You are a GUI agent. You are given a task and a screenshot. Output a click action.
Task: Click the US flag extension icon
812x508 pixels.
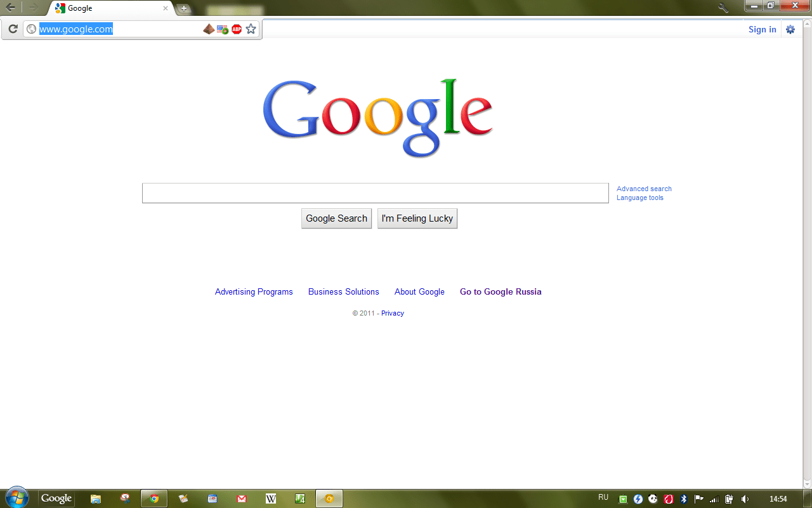tap(223, 29)
